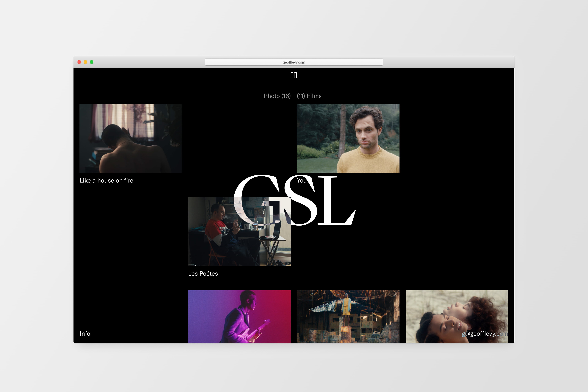Click the yellow minimize window button
The width and height of the screenshot is (588, 392).
[x=85, y=62]
